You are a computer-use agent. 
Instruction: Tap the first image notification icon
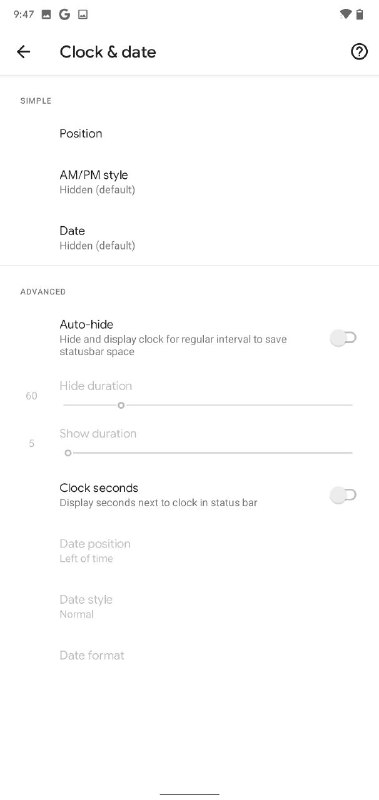[46, 15]
